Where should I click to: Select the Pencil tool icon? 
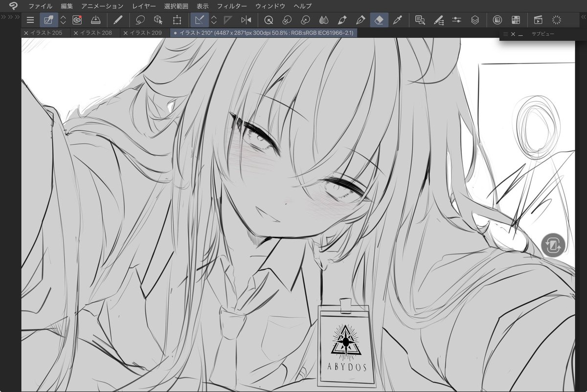[x=117, y=20]
